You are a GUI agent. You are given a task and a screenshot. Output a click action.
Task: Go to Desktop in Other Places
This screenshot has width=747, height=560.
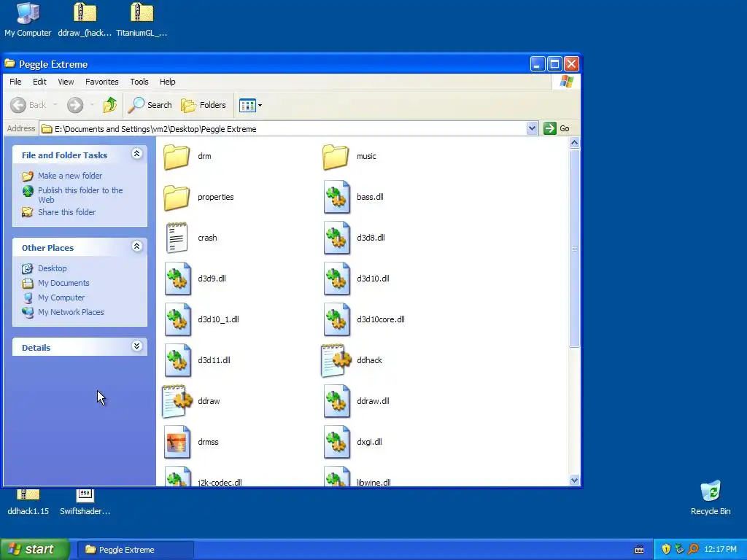pos(44,268)
